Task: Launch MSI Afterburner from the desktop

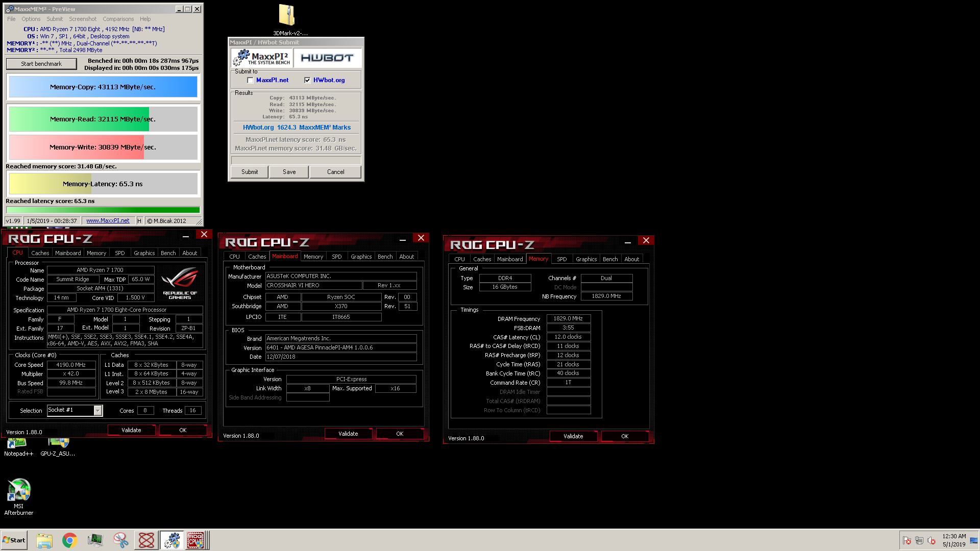Action: coord(19,497)
